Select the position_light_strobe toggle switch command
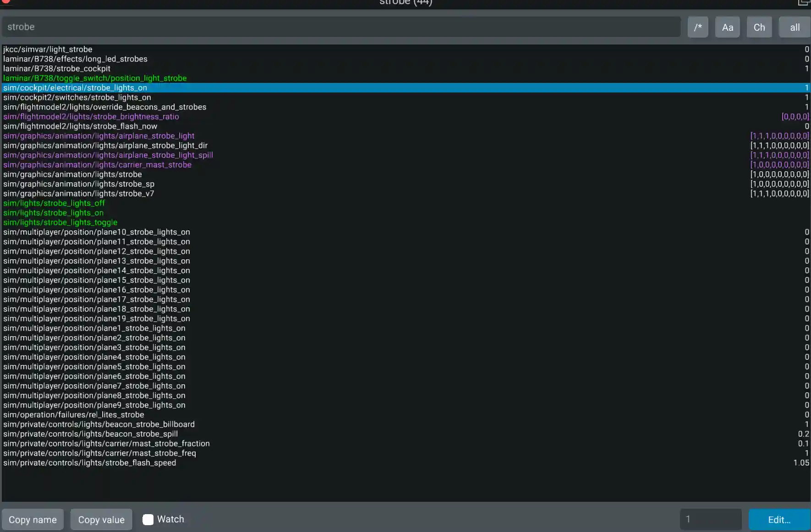Viewport: 811px width, 532px height. pyautogui.click(x=406, y=78)
